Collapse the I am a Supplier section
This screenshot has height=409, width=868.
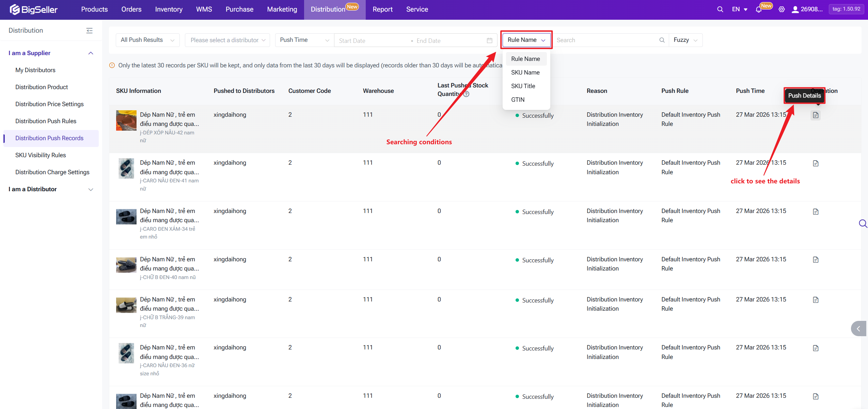coord(91,53)
